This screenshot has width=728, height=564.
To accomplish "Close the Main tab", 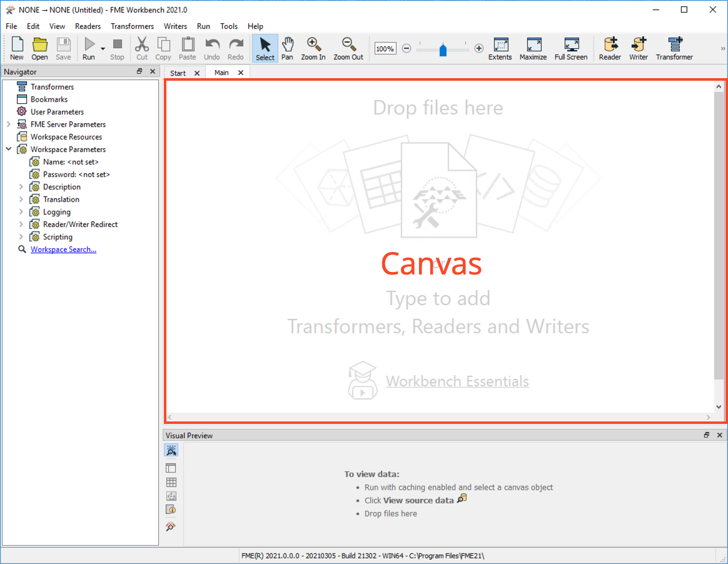I will click(241, 73).
